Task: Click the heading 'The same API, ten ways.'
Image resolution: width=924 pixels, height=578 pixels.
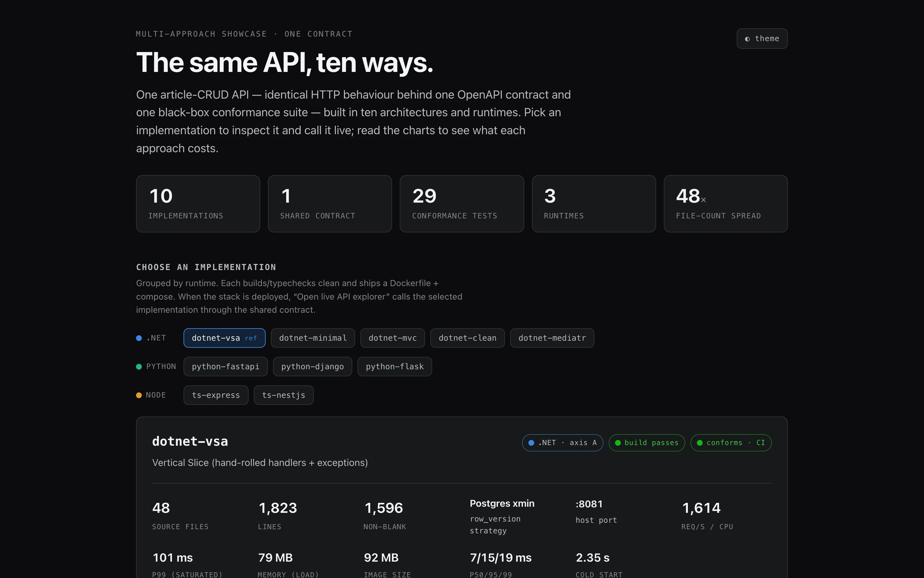Action: [285, 63]
